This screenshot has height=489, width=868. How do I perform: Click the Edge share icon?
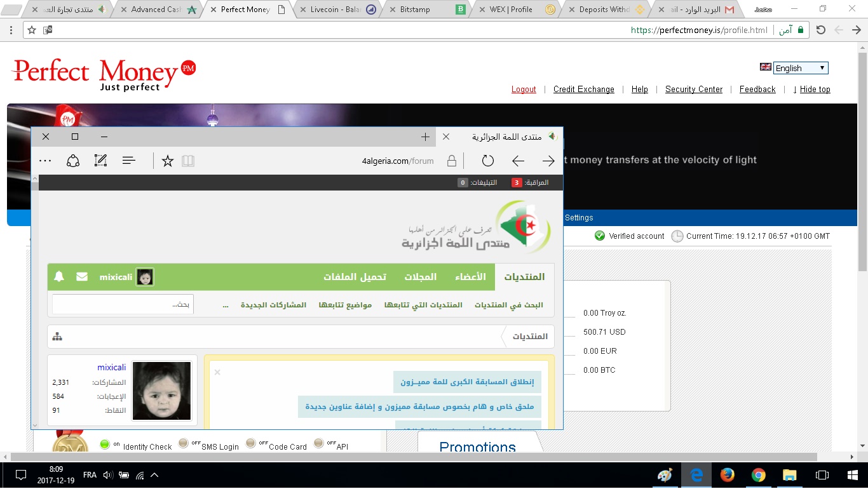click(73, 161)
